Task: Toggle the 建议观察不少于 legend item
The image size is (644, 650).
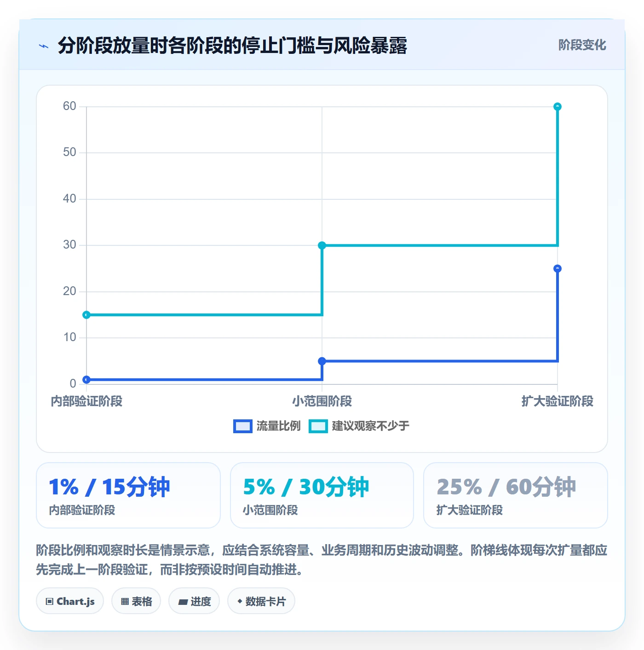Action: click(359, 426)
